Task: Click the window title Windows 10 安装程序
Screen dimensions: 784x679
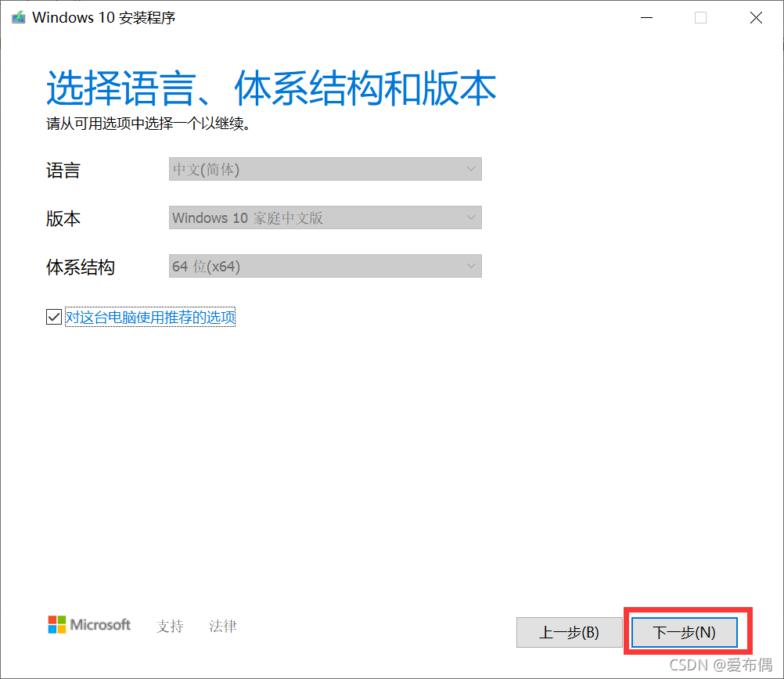Action: click(103, 18)
